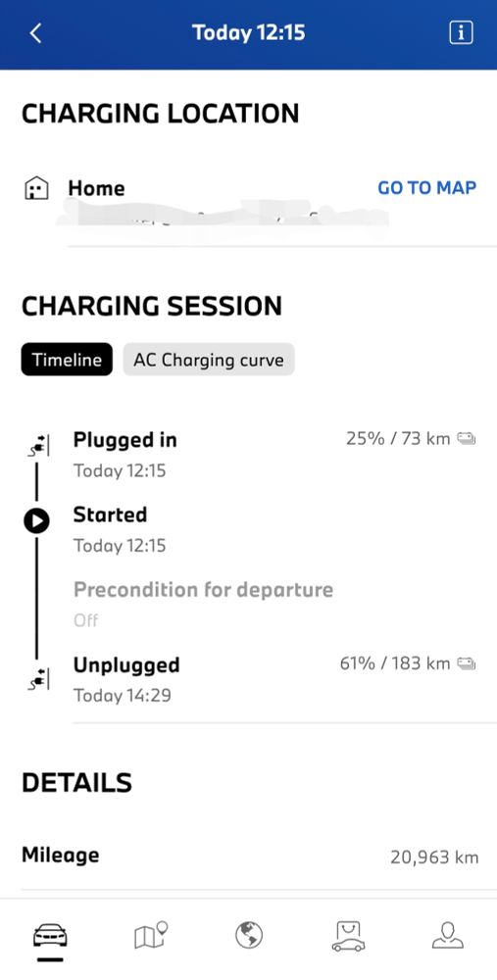Screen dimensions: 497x980
Task: Click the Started play marker
Action: tap(36, 520)
